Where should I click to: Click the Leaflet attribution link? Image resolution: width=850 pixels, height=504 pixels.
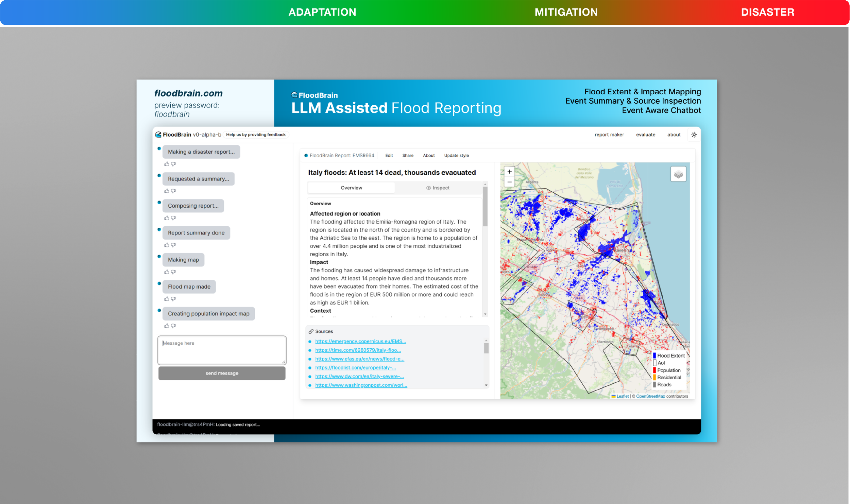coord(622,396)
